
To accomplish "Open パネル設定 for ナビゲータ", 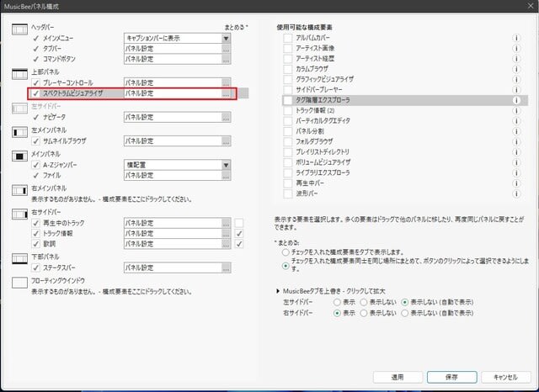I will [226, 118].
